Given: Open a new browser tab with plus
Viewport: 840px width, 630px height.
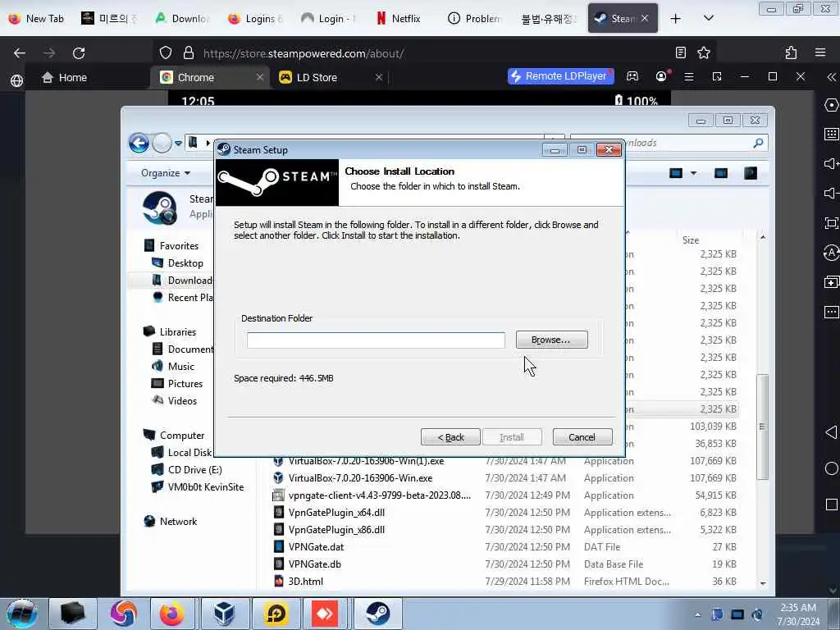Looking at the screenshot, I should 675,19.
